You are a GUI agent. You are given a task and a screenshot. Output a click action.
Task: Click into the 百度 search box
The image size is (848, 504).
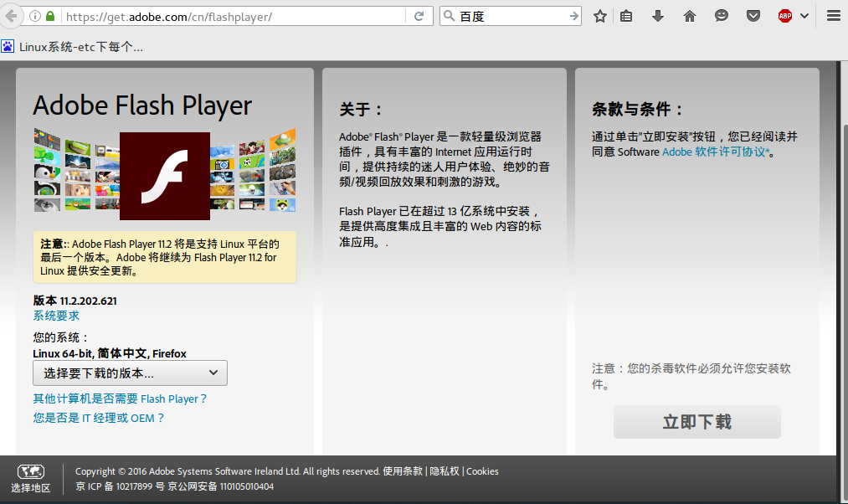pos(512,16)
